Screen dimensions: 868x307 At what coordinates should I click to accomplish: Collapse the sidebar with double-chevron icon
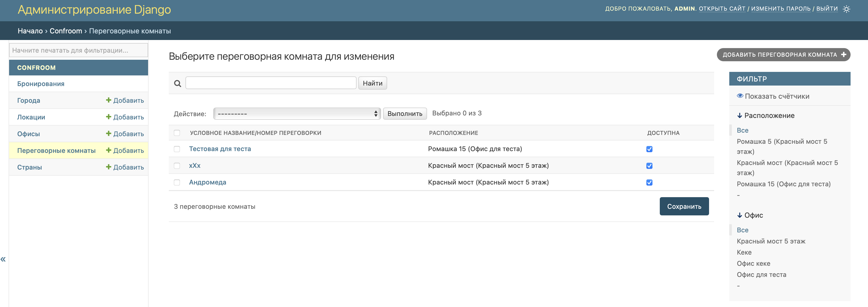pos(3,259)
